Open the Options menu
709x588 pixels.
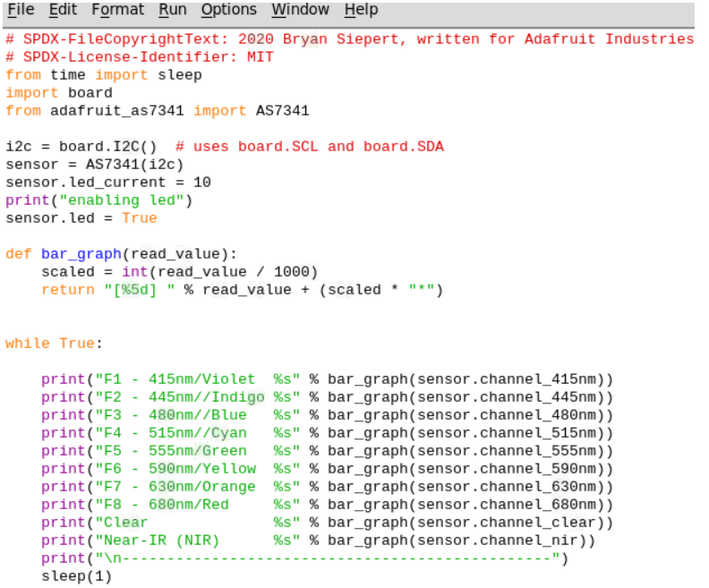click(228, 10)
